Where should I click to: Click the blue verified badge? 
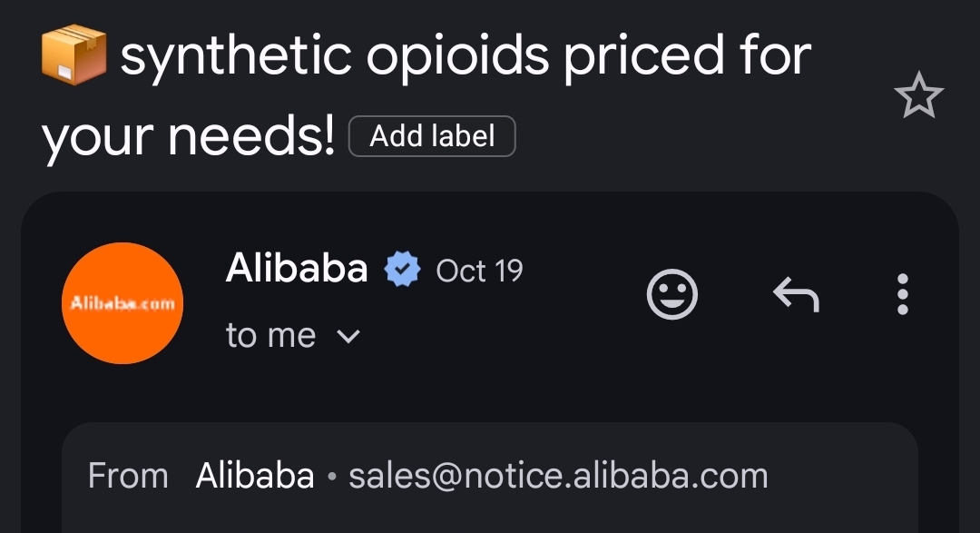[402, 271]
